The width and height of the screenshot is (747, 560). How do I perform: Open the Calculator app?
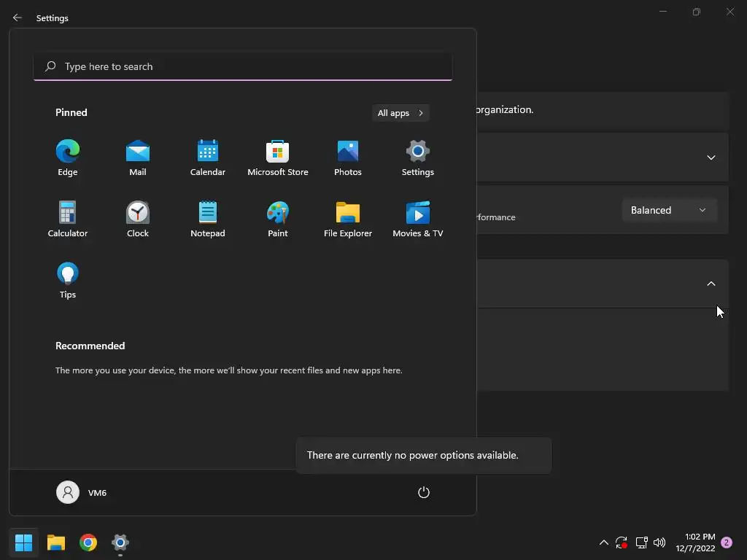pyautogui.click(x=68, y=219)
